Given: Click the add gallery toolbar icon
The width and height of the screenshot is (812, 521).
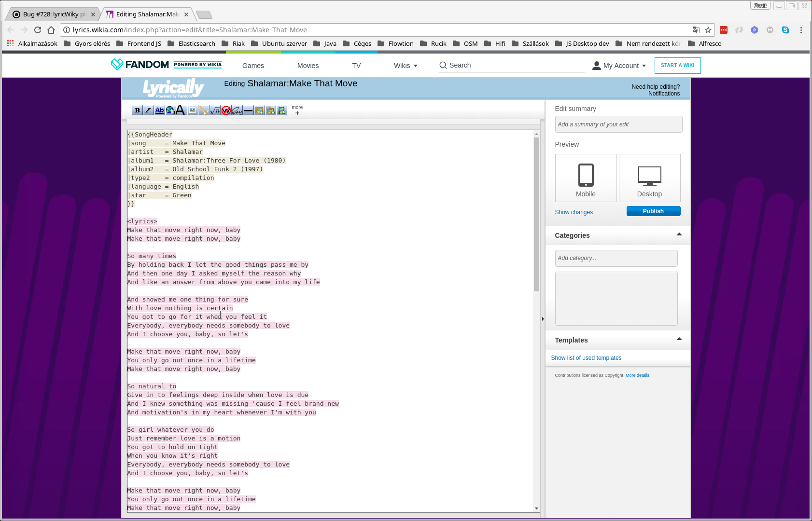Looking at the screenshot, I should click(270, 110).
